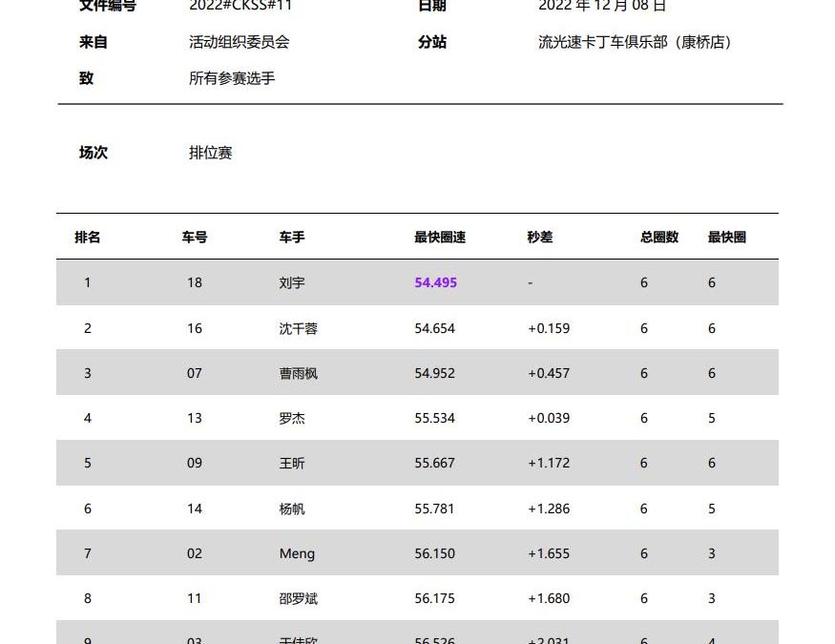This screenshot has height=644, width=835.
Task: Click the 总圈数 column header
Action: click(x=659, y=238)
